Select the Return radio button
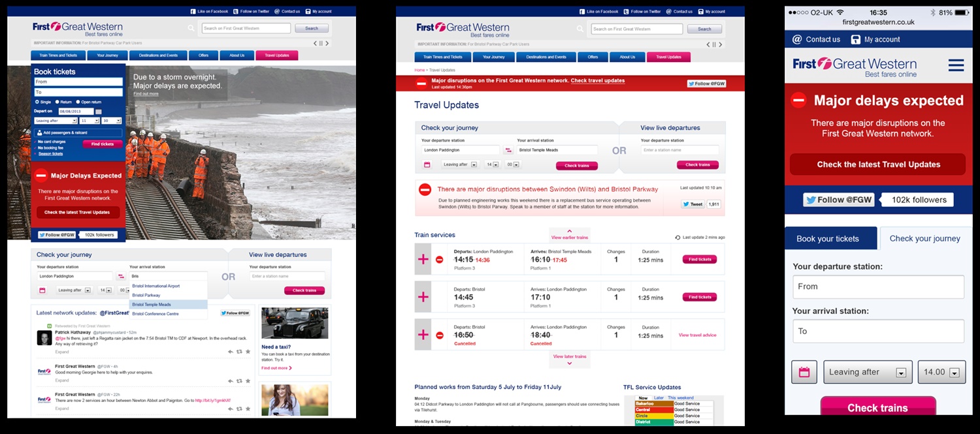The image size is (980, 434). tap(57, 102)
